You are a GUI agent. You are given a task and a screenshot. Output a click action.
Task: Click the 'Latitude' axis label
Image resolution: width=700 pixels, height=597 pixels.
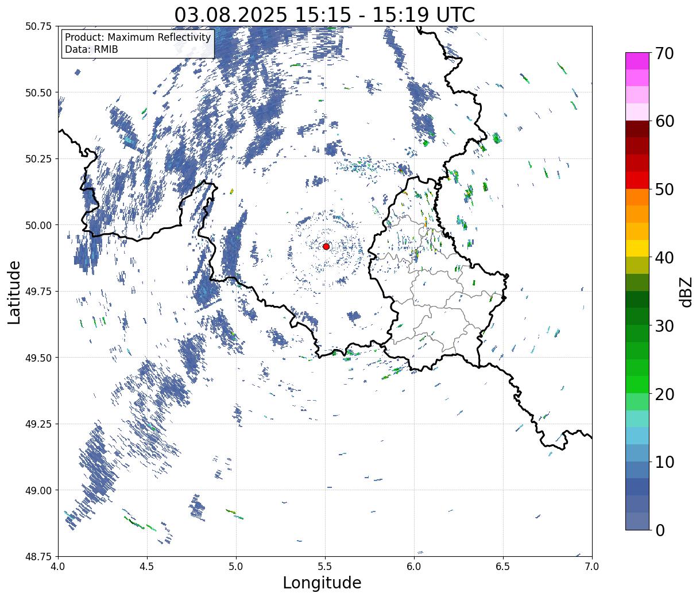[x=14, y=292]
